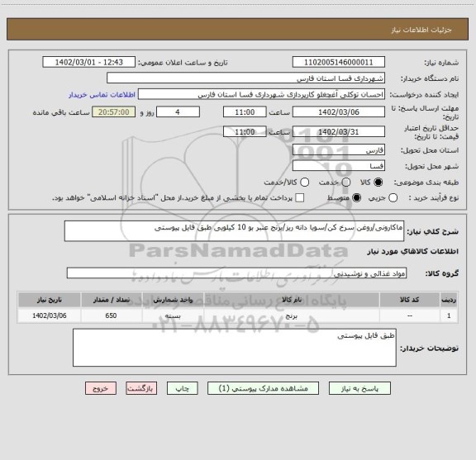Click the کد کالا column header
The height and width of the screenshot is (460, 476).
(410, 300)
